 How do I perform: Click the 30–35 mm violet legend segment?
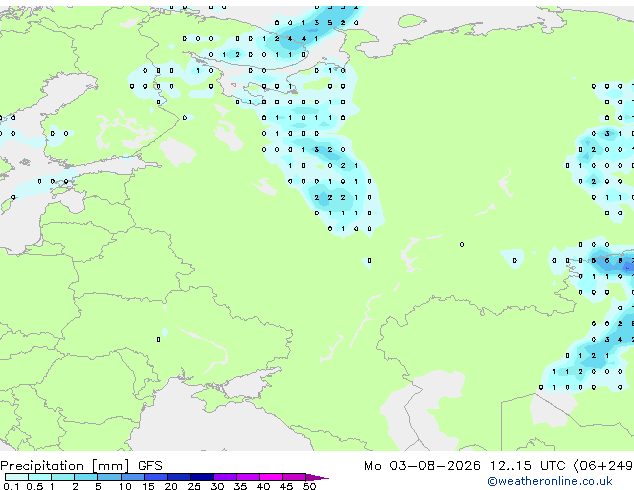225,477
